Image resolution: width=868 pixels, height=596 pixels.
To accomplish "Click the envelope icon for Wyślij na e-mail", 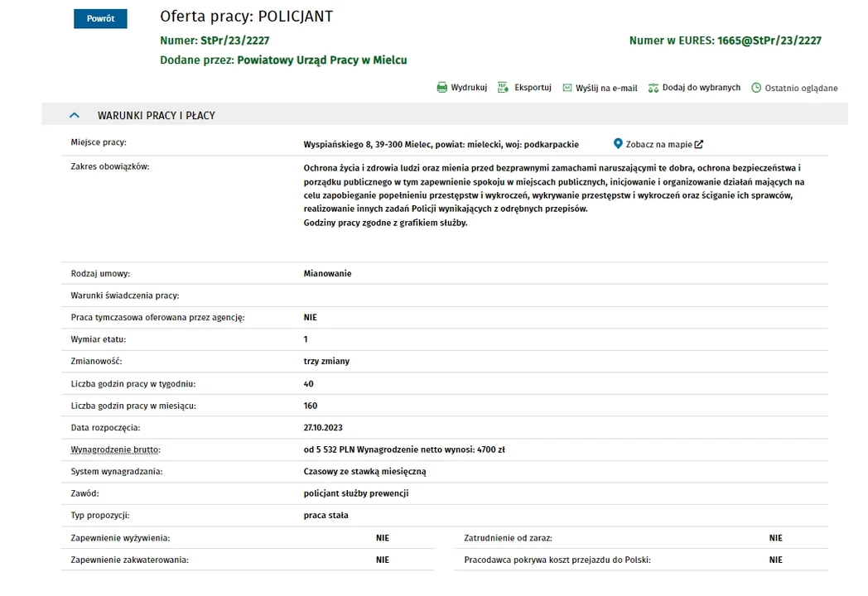I will [x=567, y=88].
